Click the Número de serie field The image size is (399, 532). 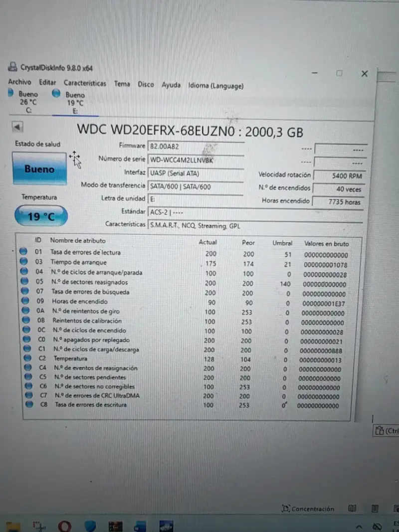tap(196, 160)
